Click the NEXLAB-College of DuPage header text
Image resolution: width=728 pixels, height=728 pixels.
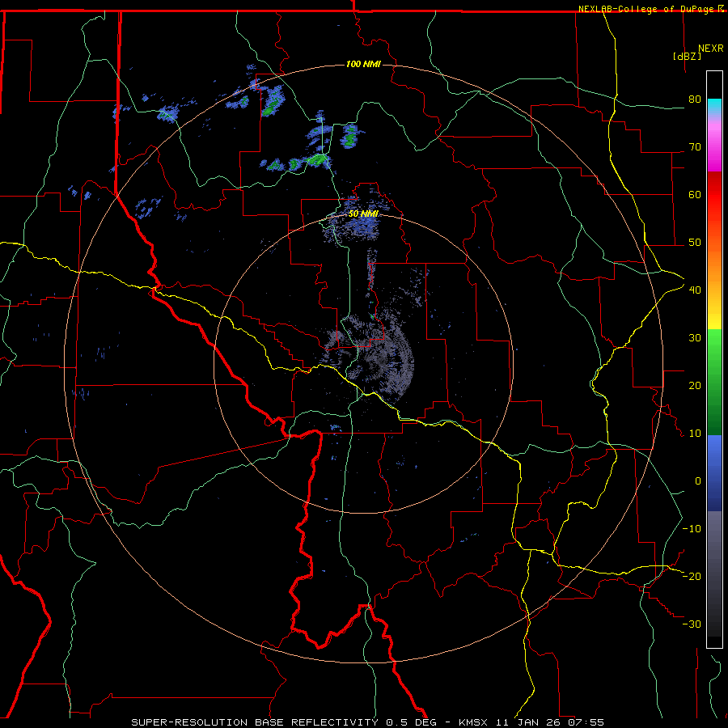click(647, 9)
